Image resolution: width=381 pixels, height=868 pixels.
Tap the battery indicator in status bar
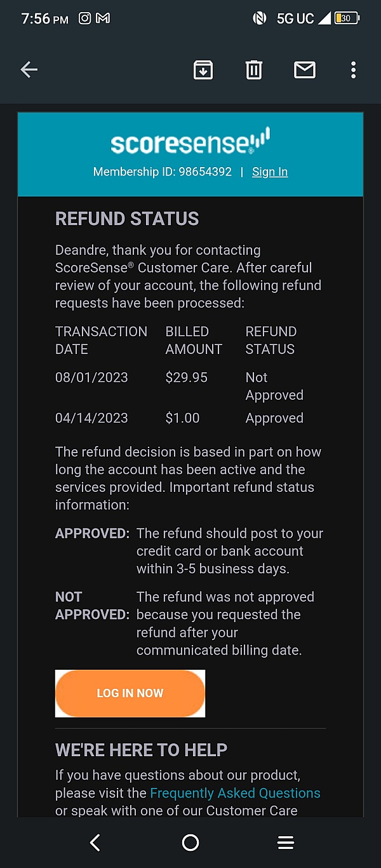pyautogui.click(x=347, y=18)
